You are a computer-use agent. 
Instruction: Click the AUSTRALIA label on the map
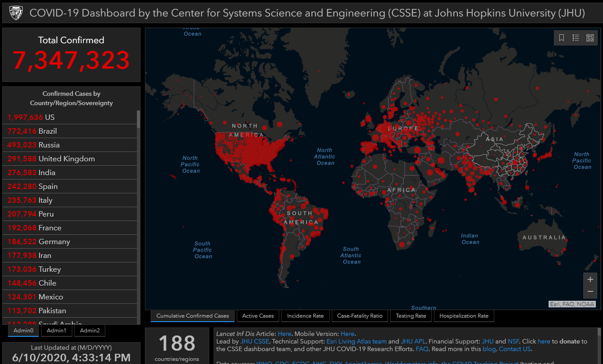point(544,237)
